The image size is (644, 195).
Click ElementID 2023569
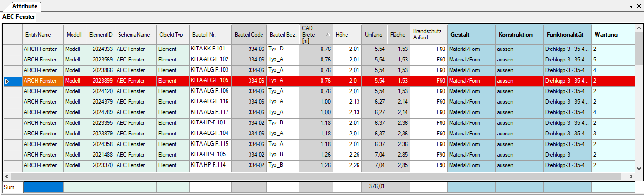101,60
